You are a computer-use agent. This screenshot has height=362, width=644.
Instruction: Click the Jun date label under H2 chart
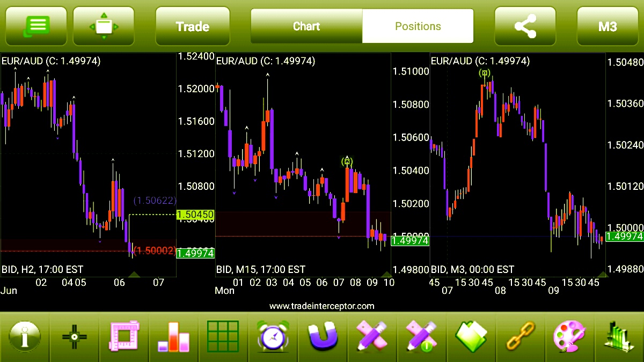tap(9, 291)
